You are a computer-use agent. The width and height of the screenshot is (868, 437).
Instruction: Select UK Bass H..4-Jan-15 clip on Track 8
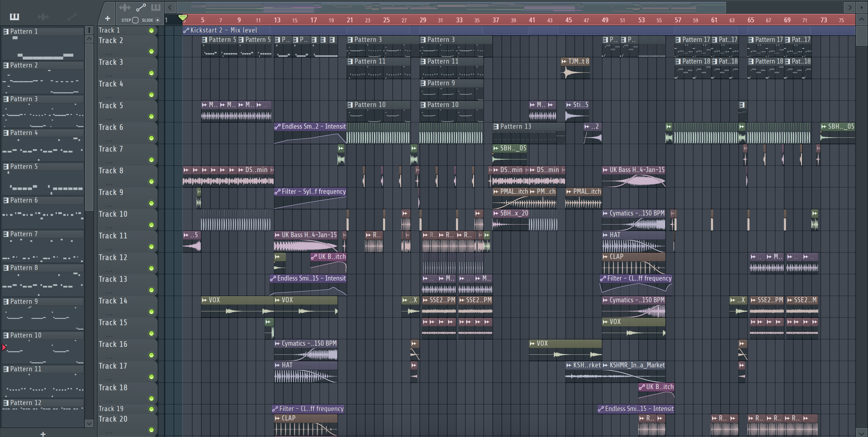[634, 177]
